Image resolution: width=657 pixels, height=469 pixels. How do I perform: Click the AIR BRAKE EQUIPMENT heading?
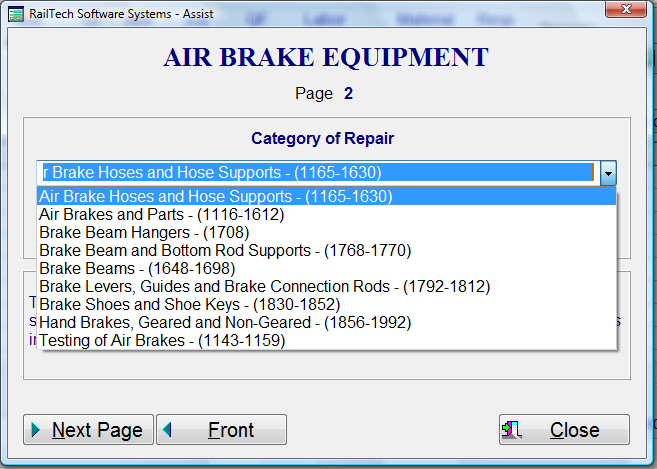327,57
